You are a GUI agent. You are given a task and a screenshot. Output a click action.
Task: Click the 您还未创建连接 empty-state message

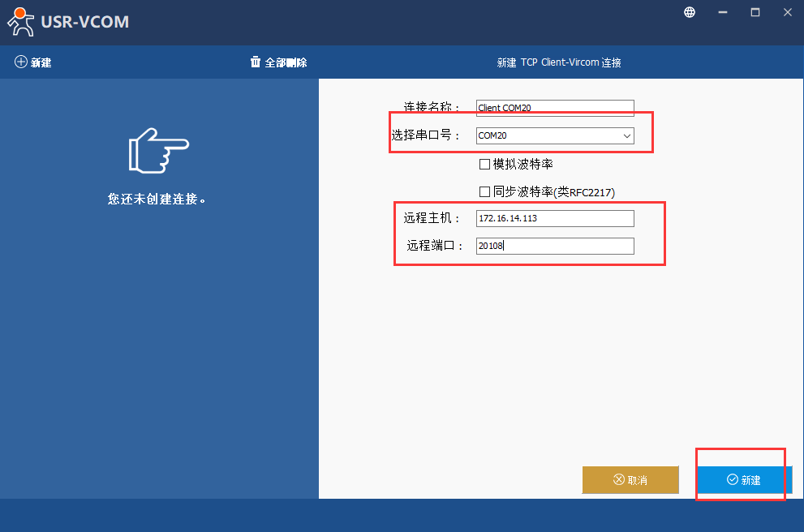pos(157,199)
